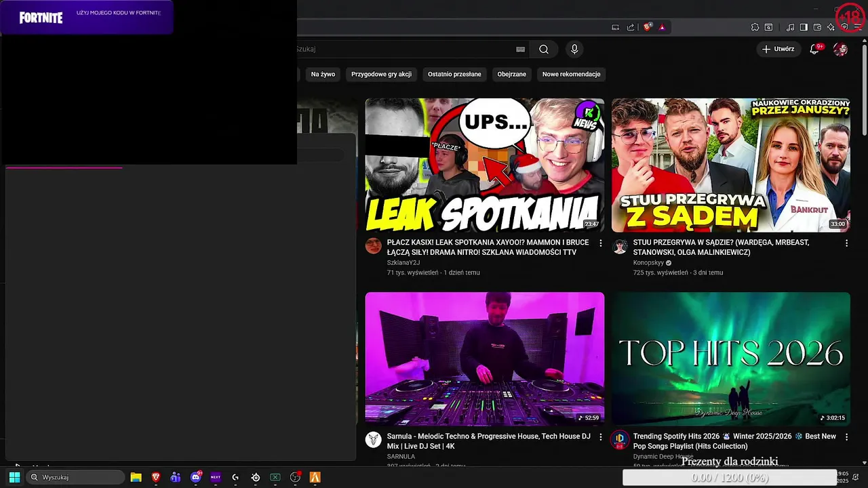Open the STUU PRZEGRYWA Z SĄDEM thumbnail
The height and width of the screenshot is (488, 868).
730,165
